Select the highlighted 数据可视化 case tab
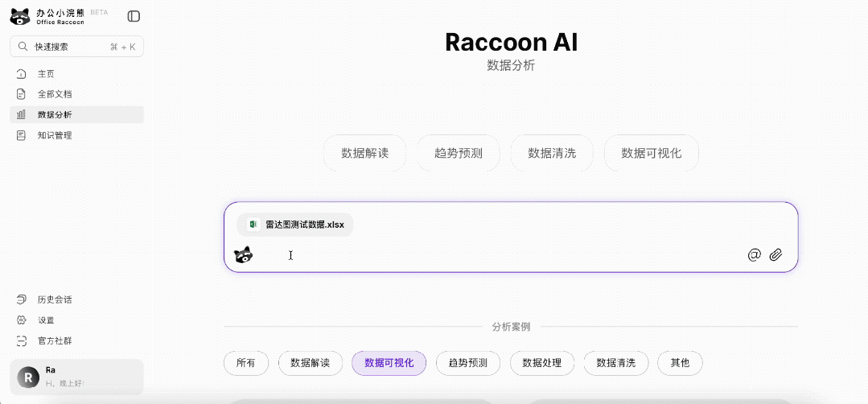 [x=389, y=363]
